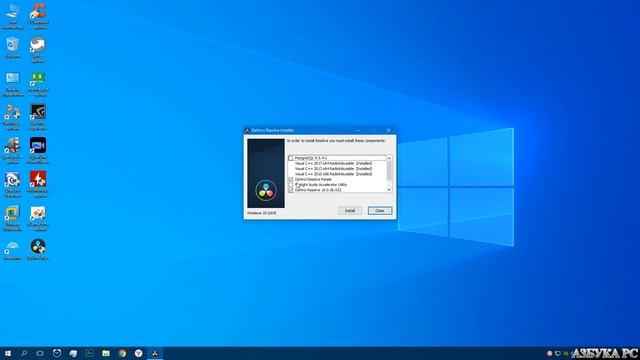Minimize the DaVinci Resolve Installer window
Screen dimensions: 640x360
(x=358, y=131)
